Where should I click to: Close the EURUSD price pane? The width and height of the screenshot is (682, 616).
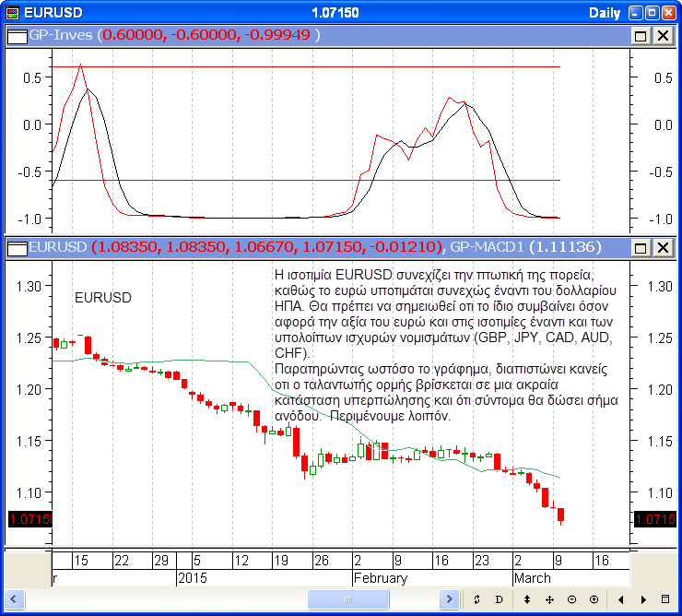663,248
